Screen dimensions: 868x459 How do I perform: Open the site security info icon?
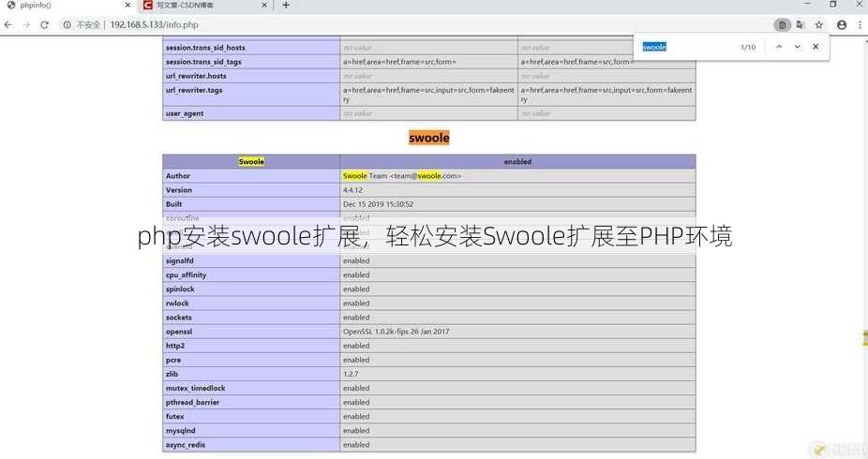point(67,25)
